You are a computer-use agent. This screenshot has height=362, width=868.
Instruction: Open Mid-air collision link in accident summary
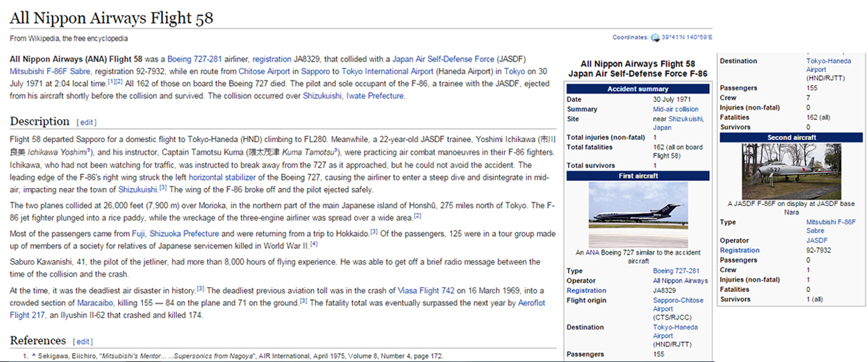tap(675, 110)
